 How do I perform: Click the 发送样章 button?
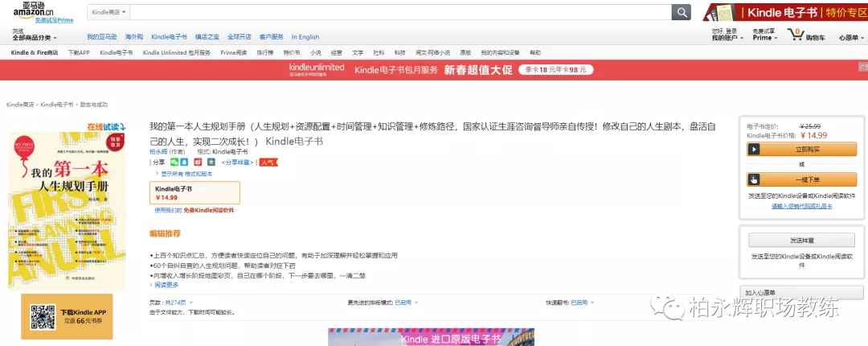click(801, 240)
